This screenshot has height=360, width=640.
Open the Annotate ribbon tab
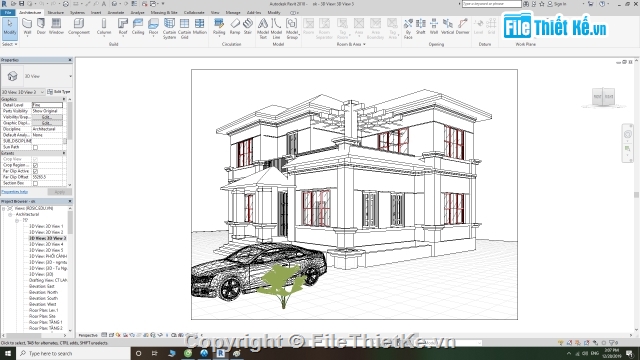click(x=116, y=13)
